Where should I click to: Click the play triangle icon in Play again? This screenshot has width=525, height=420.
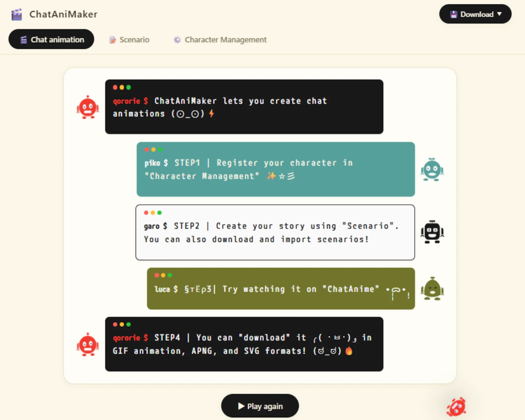click(241, 406)
